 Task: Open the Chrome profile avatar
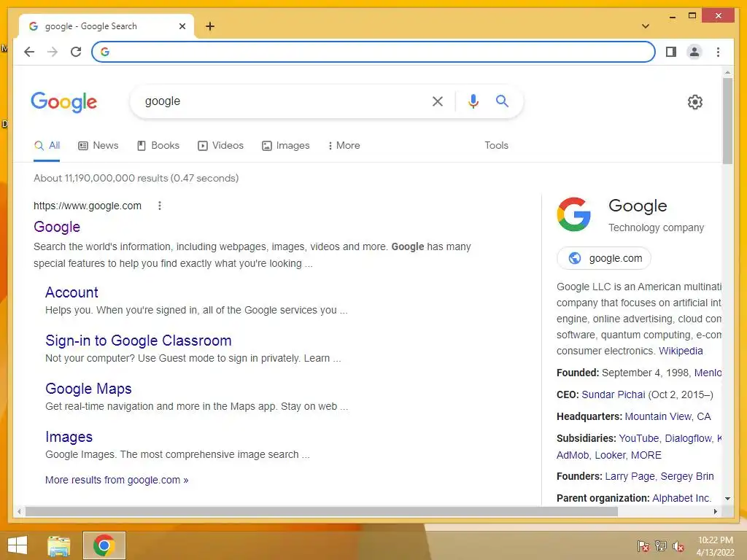tap(694, 52)
